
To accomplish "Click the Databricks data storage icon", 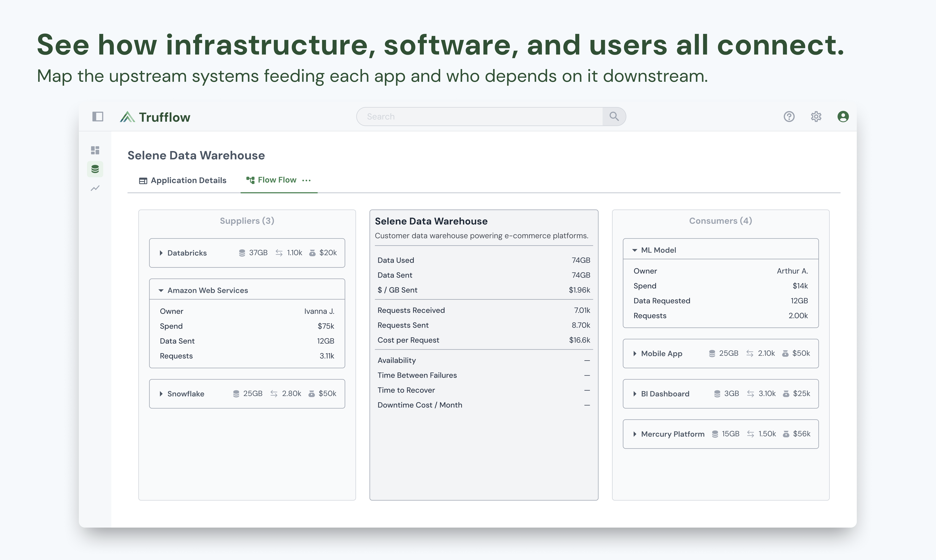I will coord(242,253).
